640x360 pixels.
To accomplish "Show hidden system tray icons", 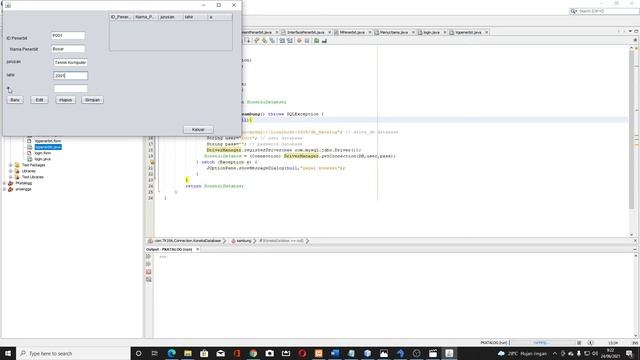I will pos(555,353).
